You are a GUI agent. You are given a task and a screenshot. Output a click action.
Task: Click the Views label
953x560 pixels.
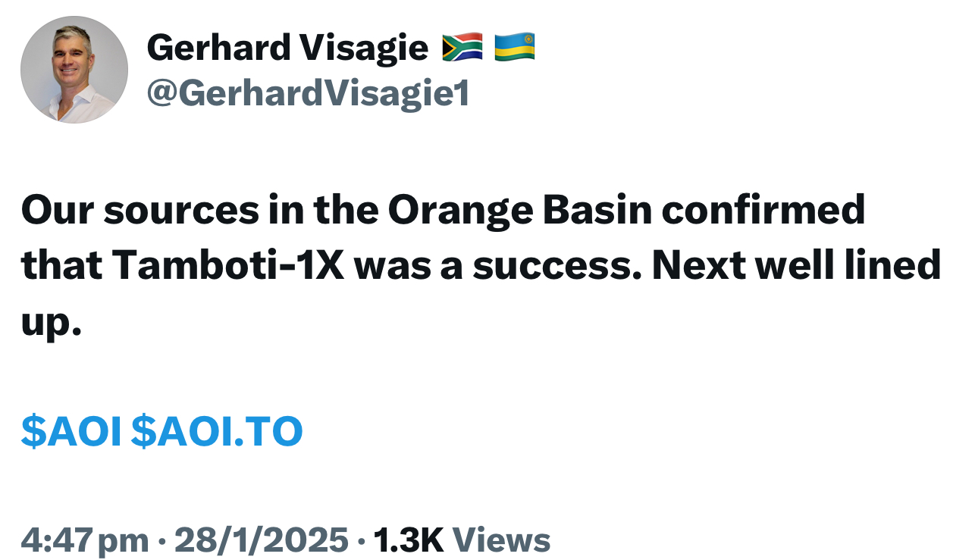[501, 540]
